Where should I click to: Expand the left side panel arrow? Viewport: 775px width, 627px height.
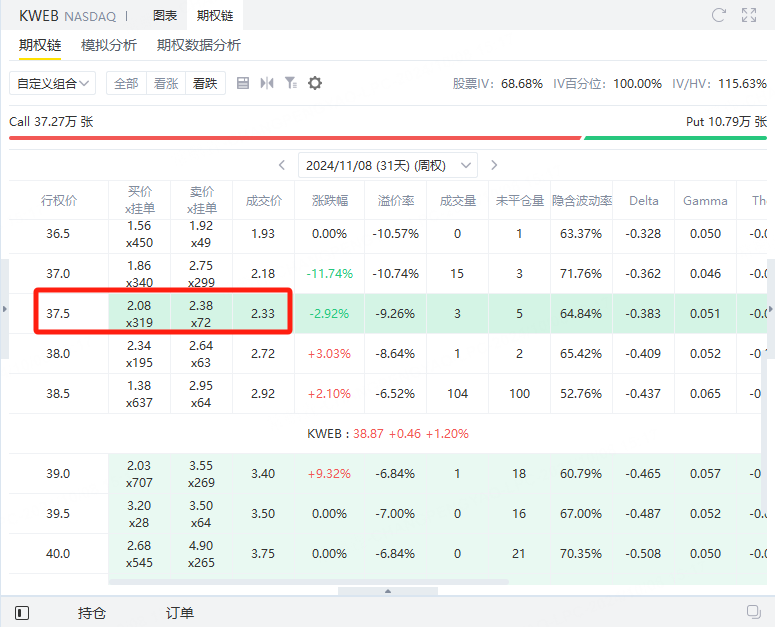tap(4, 309)
